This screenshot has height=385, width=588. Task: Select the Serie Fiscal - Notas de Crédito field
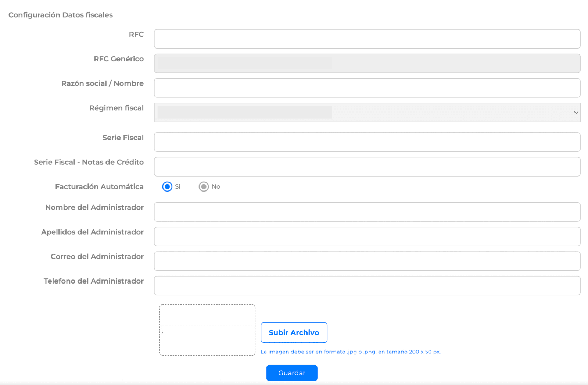(367, 167)
